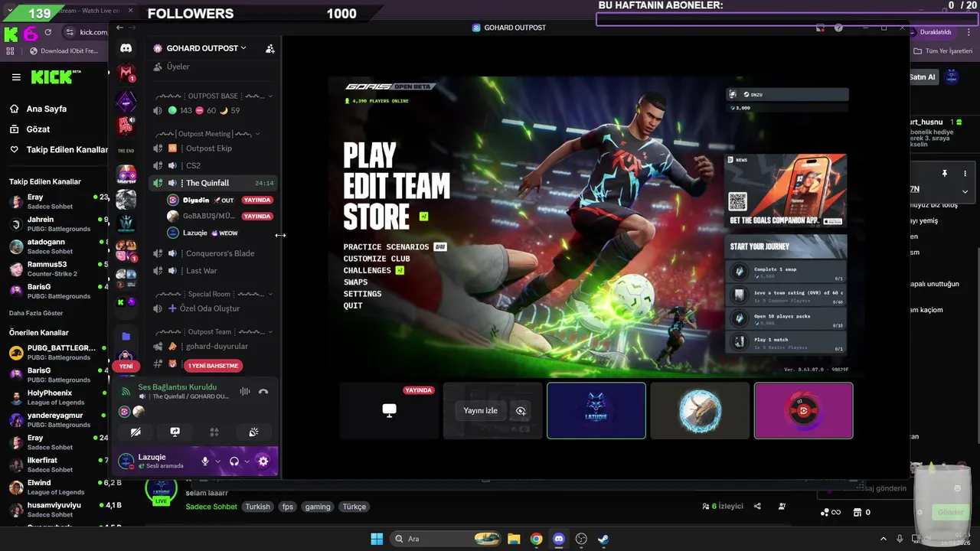Join the Last War voice channel

201,271
